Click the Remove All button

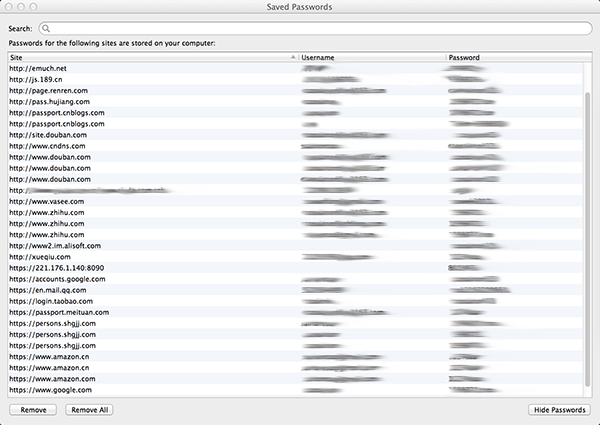point(89,410)
